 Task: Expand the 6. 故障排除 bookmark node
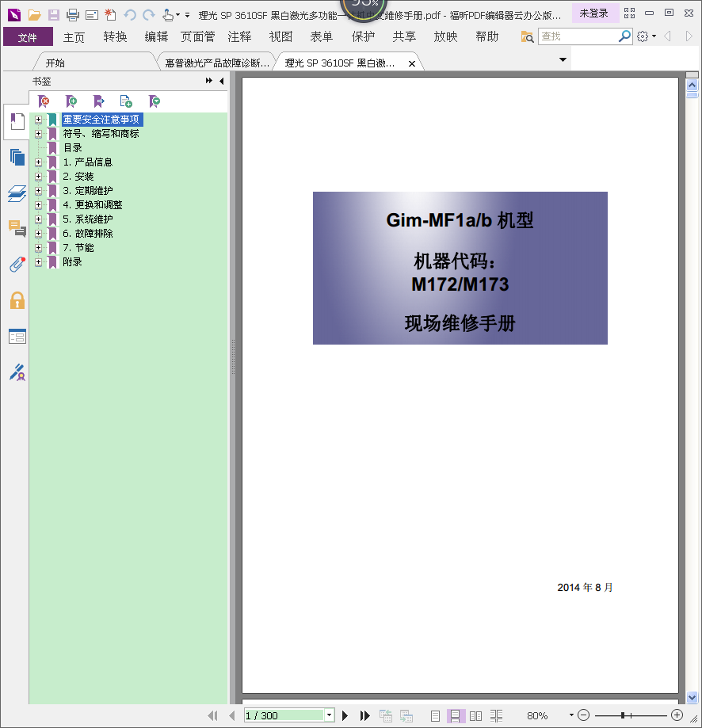[39, 234]
